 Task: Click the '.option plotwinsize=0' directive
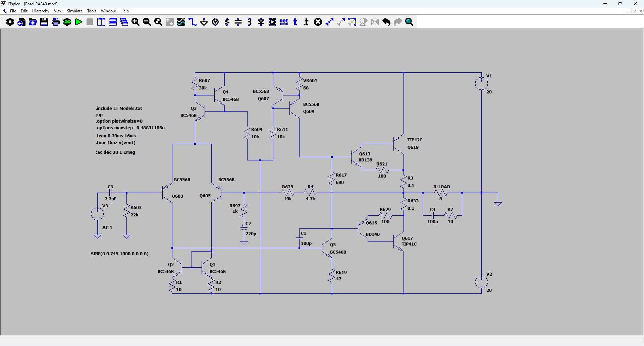click(x=119, y=121)
